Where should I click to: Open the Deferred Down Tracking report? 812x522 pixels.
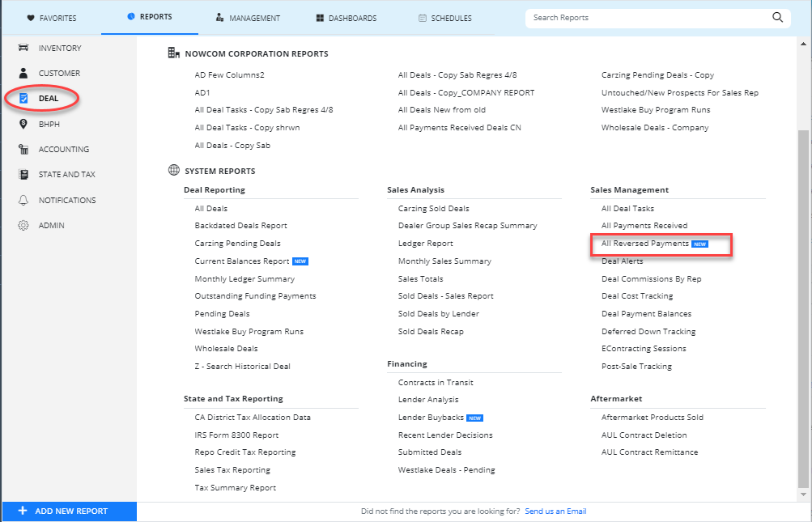click(648, 332)
